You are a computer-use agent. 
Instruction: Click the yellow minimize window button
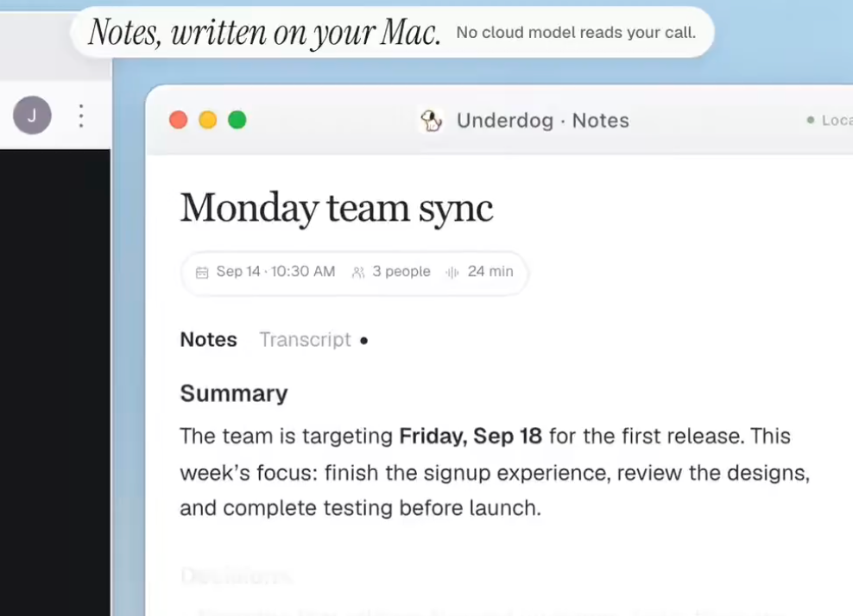(x=208, y=120)
